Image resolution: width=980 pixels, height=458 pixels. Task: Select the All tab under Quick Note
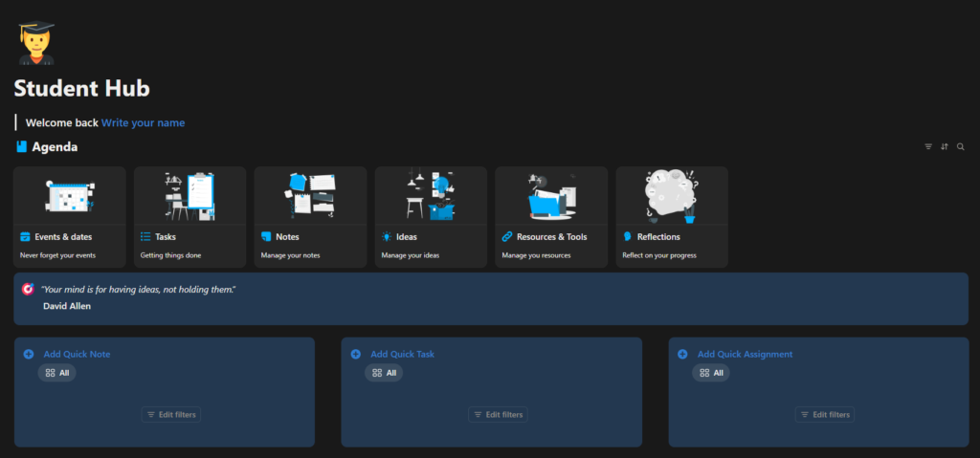[57, 373]
